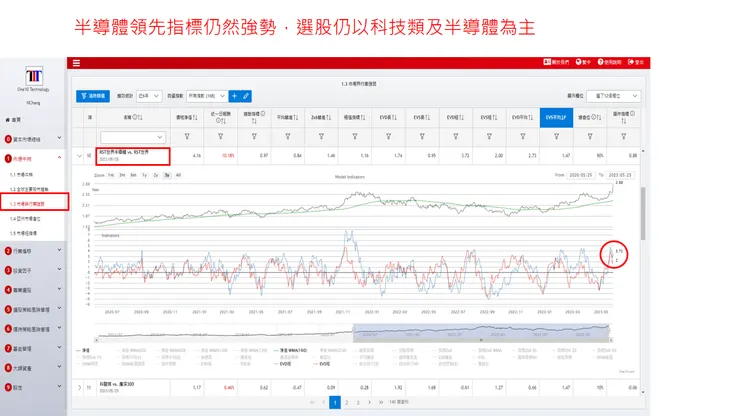Click the To date input field
This screenshot has height=416, width=740.
[x=620, y=175]
